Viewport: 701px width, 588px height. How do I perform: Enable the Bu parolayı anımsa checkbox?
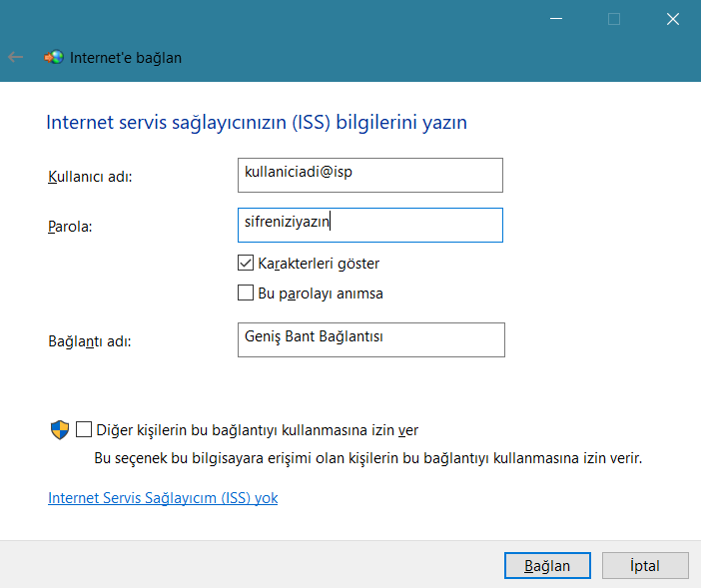[x=246, y=294]
